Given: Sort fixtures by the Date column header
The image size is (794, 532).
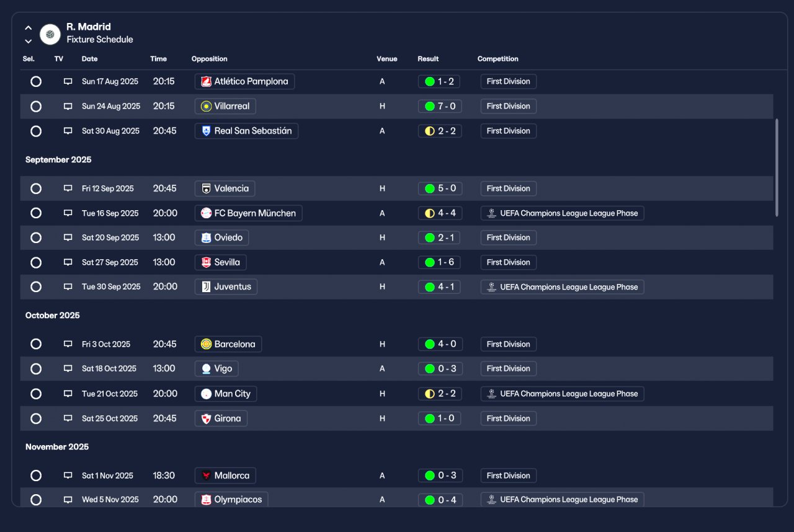Looking at the screenshot, I should (89, 59).
